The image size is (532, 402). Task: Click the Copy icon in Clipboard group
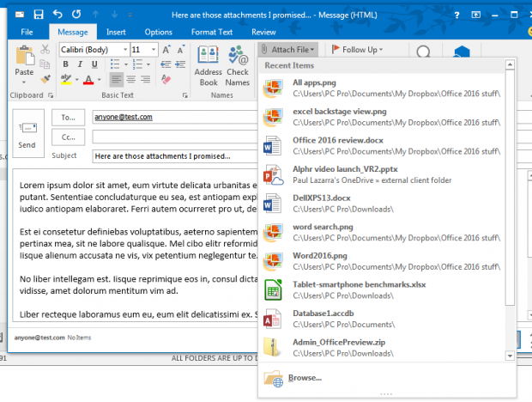coord(45,64)
